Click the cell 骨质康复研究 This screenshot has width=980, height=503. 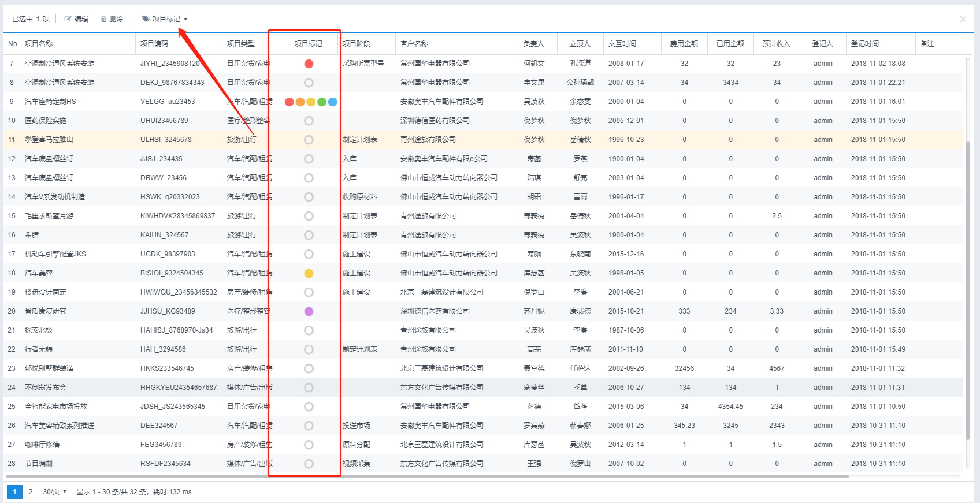(x=46, y=311)
